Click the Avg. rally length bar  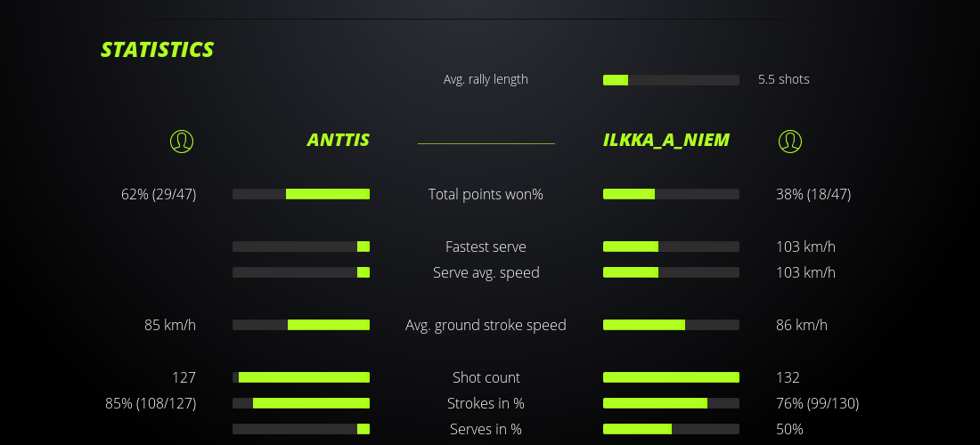[671, 80]
